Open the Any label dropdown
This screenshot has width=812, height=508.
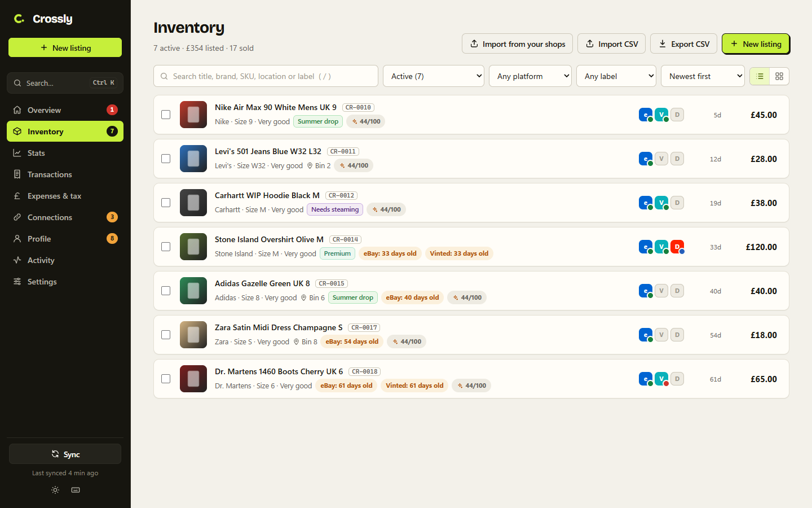pyautogui.click(x=616, y=76)
